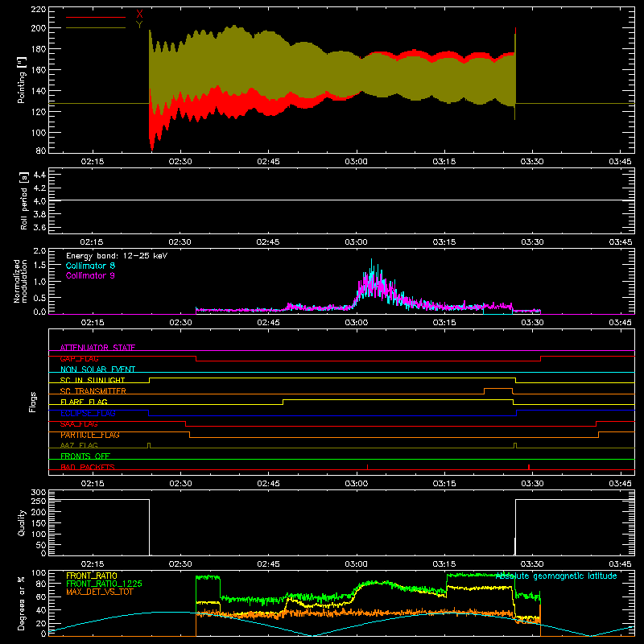Click the 220 value on the Pointing axis

point(38,9)
